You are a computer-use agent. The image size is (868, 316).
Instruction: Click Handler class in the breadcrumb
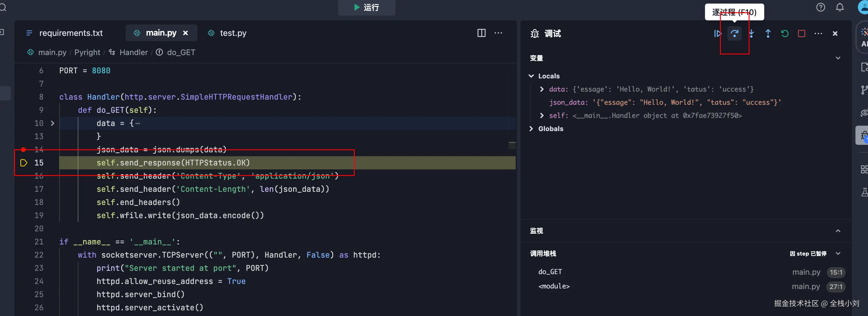133,52
